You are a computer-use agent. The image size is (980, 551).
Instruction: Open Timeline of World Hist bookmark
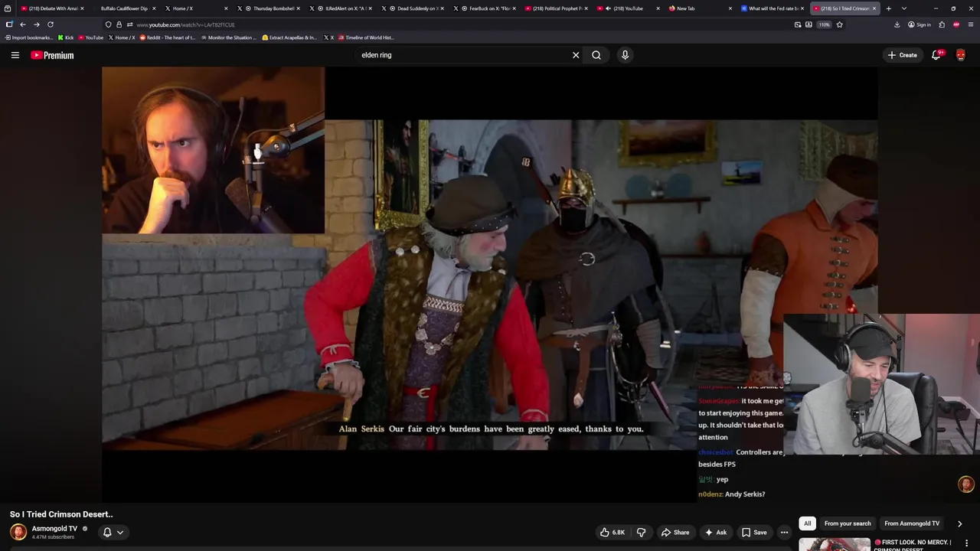tap(365, 37)
